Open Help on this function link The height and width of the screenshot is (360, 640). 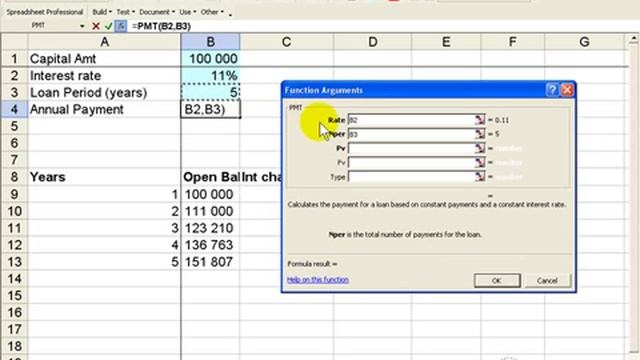pyautogui.click(x=318, y=280)
